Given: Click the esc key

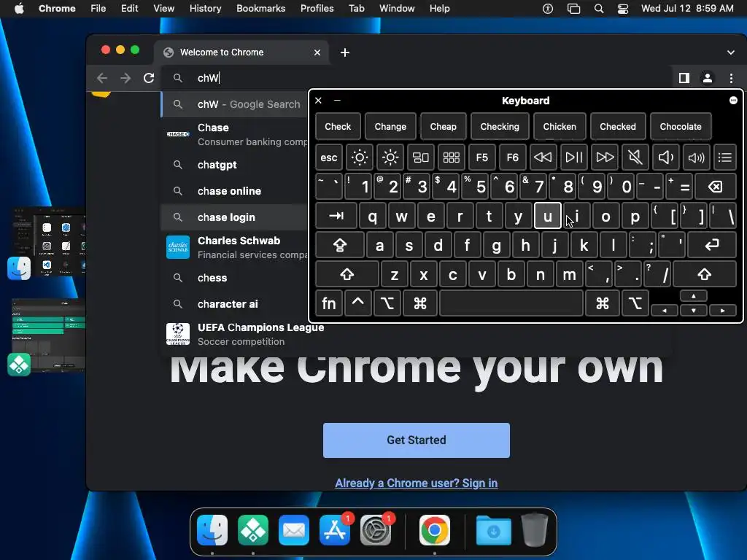Looking at the screenshot, I should pos(329,157).
